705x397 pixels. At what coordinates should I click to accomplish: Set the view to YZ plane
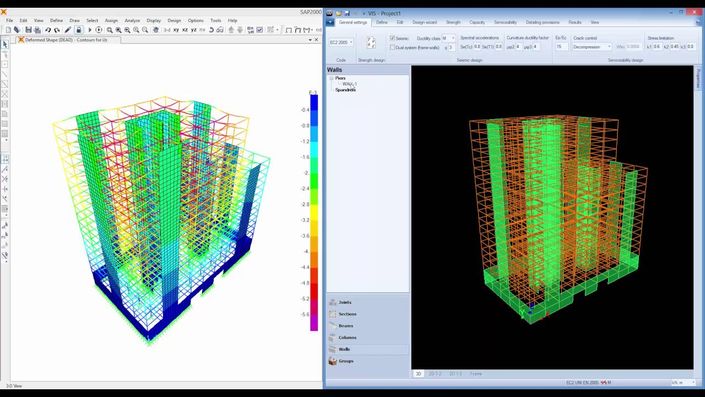pyautogui.click(x=194, y=30)
